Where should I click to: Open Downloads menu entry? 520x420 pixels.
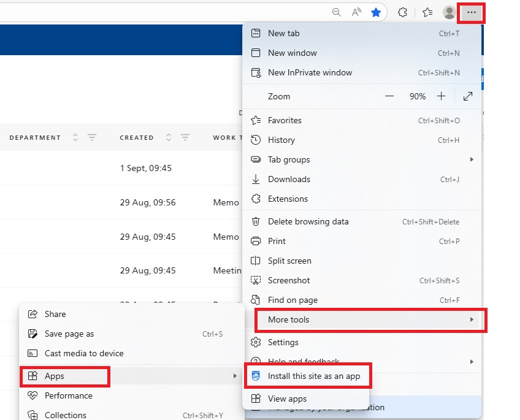point(361,179)
